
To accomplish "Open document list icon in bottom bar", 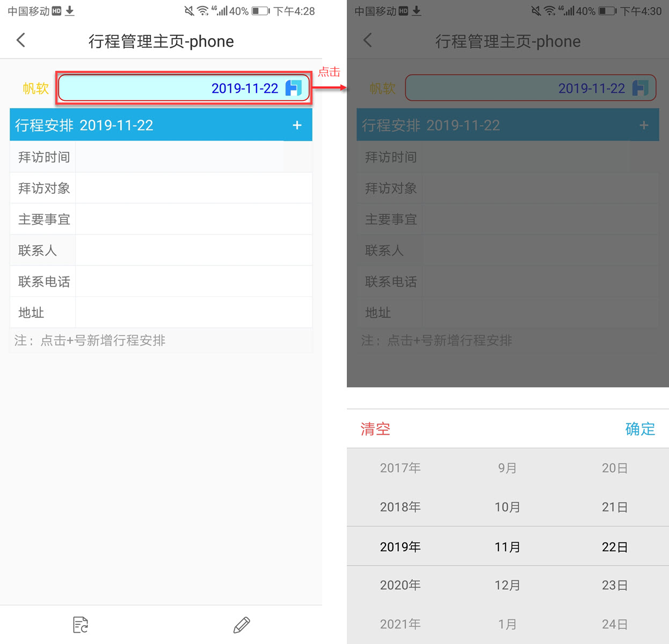I will pos(81,625).
